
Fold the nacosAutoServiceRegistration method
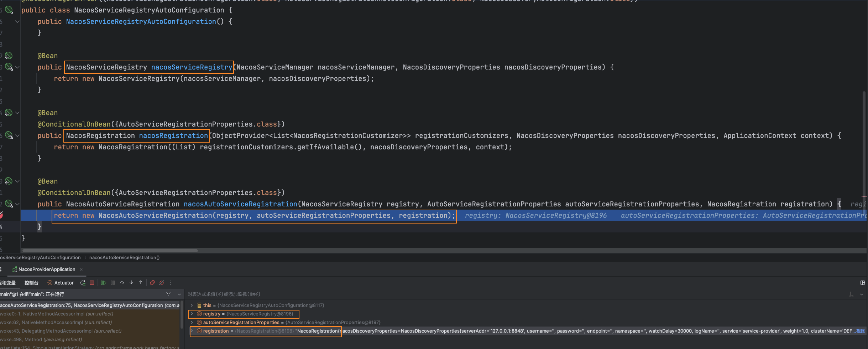click(17, 204)
